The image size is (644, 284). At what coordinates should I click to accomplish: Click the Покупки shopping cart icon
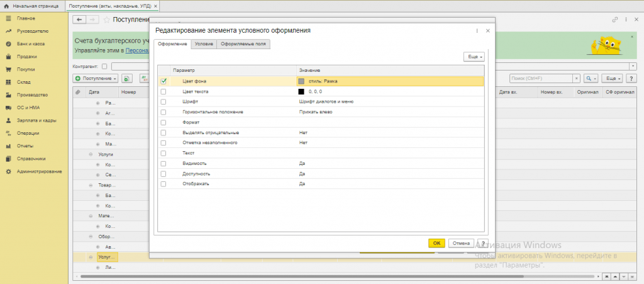[8, 69]
